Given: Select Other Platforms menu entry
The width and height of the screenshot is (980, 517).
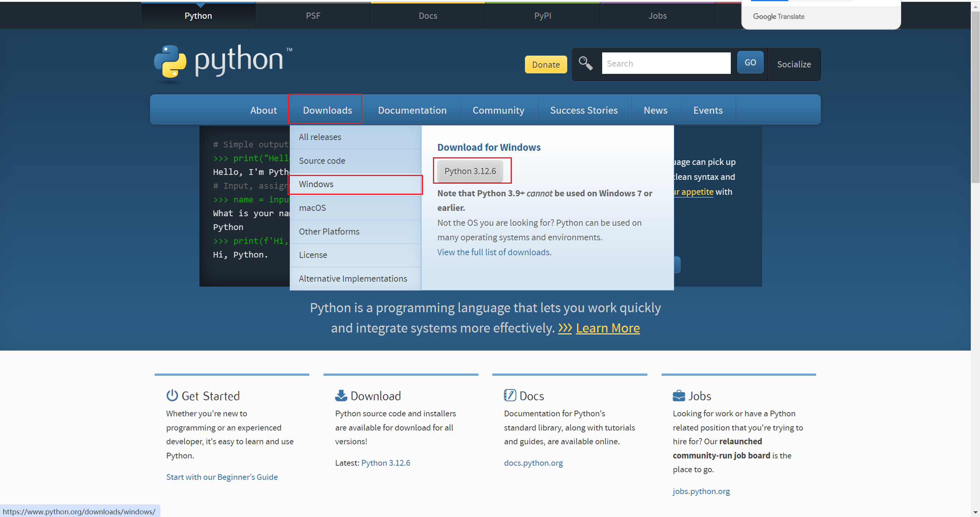Looking at the screenshot, I should [355, 232].
